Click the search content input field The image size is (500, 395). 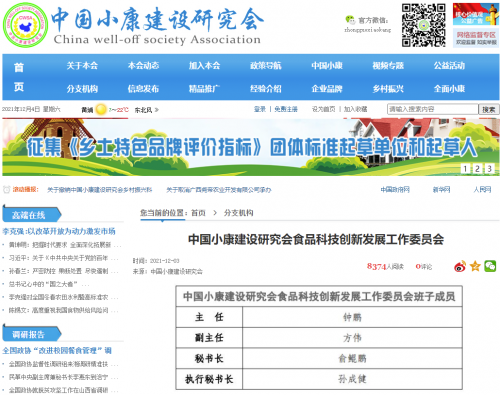click(433, 109)
